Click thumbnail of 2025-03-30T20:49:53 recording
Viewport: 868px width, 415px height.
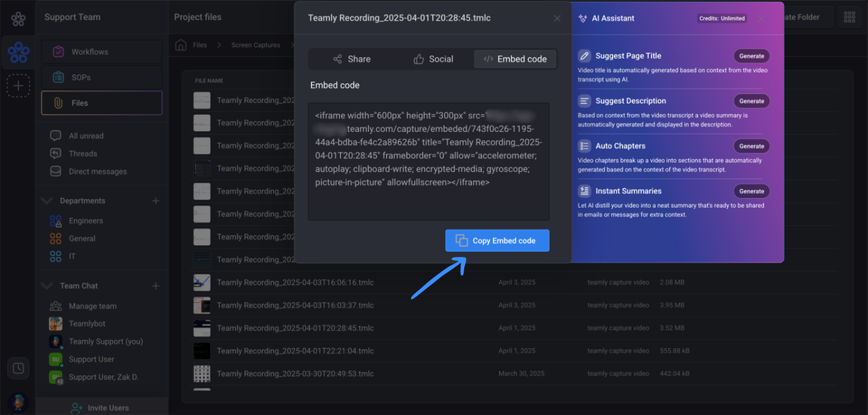pos(202,374)
